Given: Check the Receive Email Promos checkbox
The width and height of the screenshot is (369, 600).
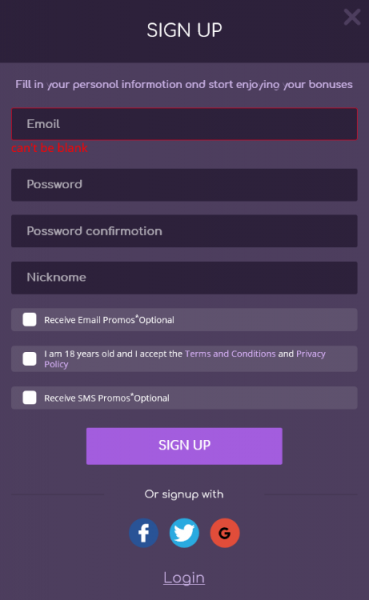Looking at the screenshot, I should tap(29, 320).
